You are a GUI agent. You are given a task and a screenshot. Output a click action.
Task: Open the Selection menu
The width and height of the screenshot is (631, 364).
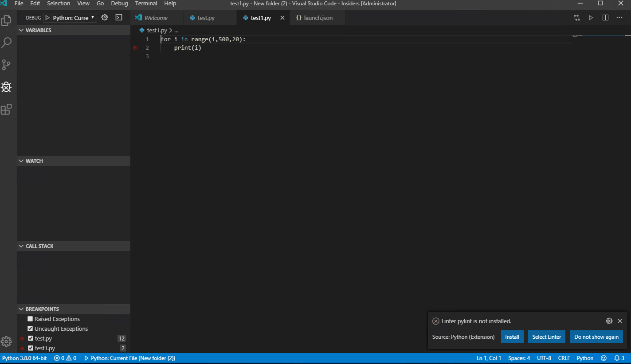click(x=59, y=4)
